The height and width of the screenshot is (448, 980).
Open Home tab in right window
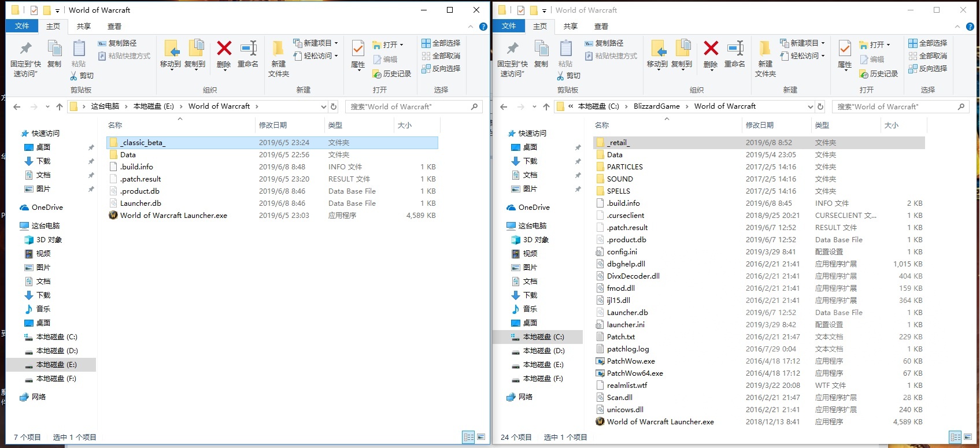[x=540, y=27]
